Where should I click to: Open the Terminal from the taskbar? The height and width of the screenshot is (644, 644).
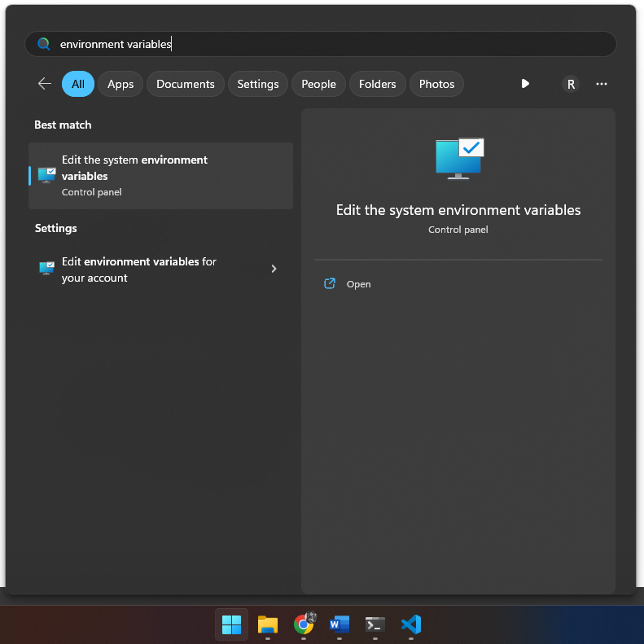point(375,624)
